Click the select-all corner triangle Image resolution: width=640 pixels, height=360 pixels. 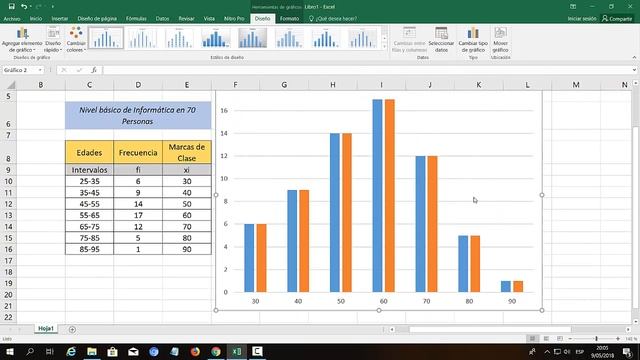[x=11, y=85]
